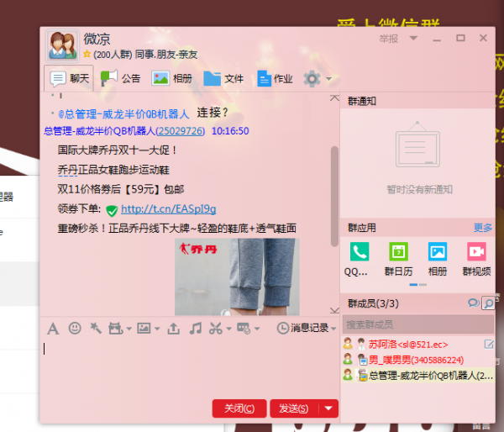Open the send options dropdown arrow

(328, 408)
